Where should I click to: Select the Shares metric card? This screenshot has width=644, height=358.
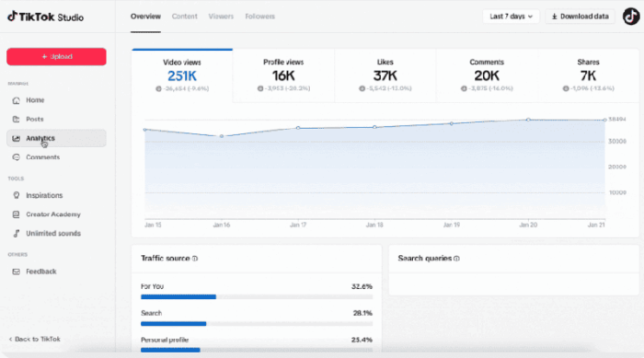[588, 75]
